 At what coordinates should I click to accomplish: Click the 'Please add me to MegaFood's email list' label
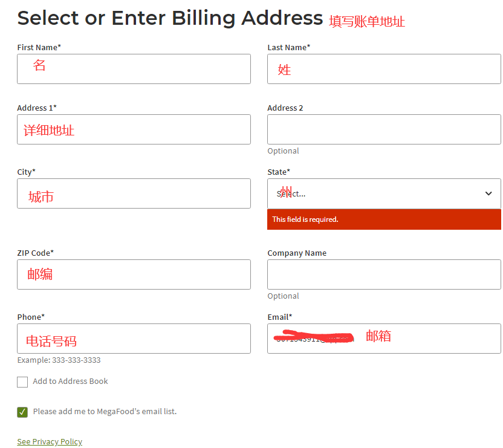pyautogui.click(x=105, y=412)
